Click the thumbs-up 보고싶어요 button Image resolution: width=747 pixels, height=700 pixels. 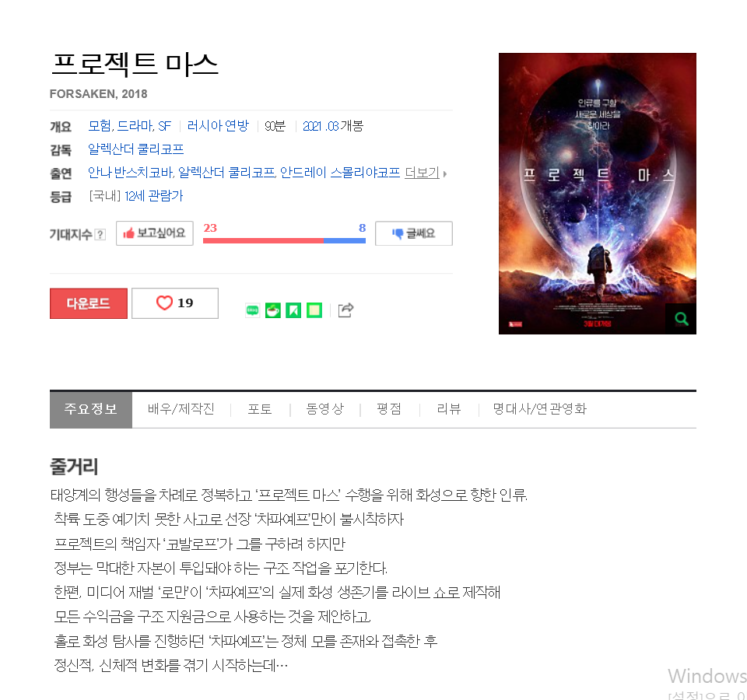pyautogui.click(x=155, y=233)
